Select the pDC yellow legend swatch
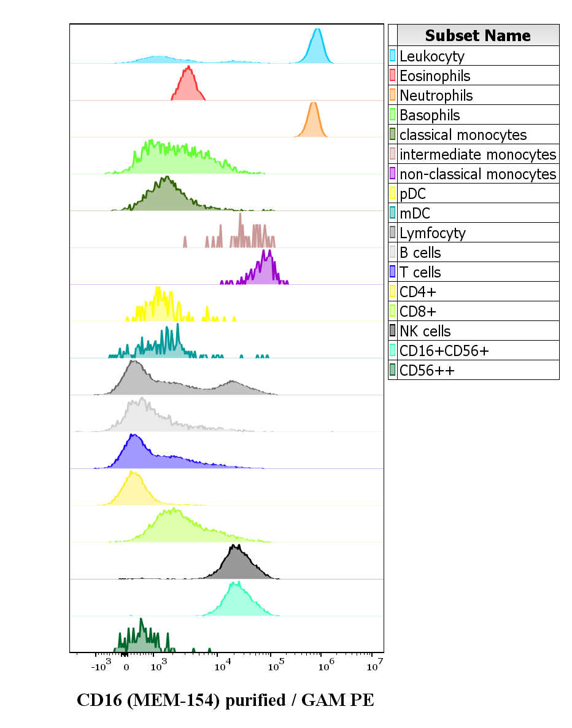The height and width of the screenshot is (728, 572). point(393,193)
